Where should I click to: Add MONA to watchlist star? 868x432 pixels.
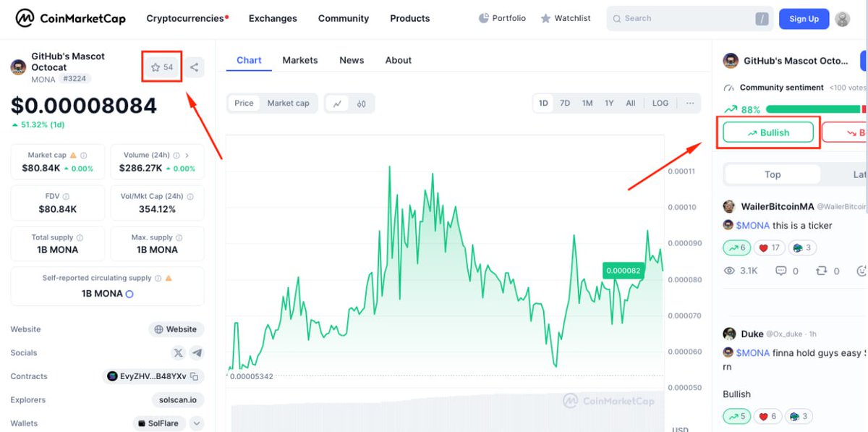click(x=162, y=67)
